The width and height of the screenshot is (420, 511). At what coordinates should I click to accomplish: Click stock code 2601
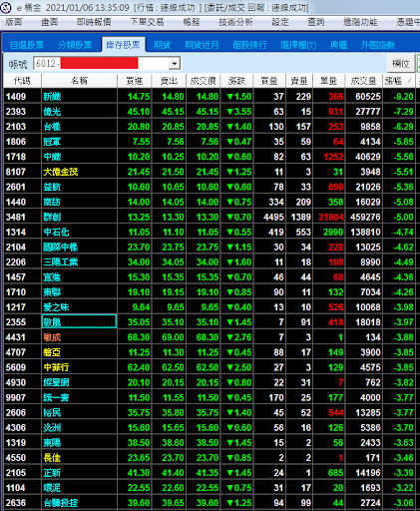[x=16, y=187]
